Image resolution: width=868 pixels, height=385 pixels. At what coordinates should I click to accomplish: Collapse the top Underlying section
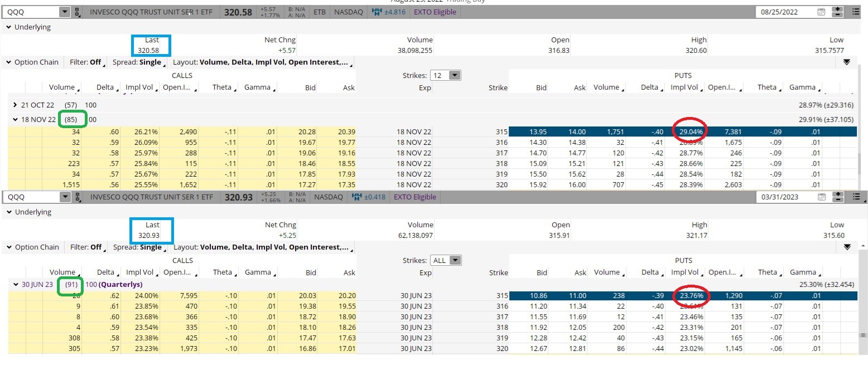tap(9, 27)
